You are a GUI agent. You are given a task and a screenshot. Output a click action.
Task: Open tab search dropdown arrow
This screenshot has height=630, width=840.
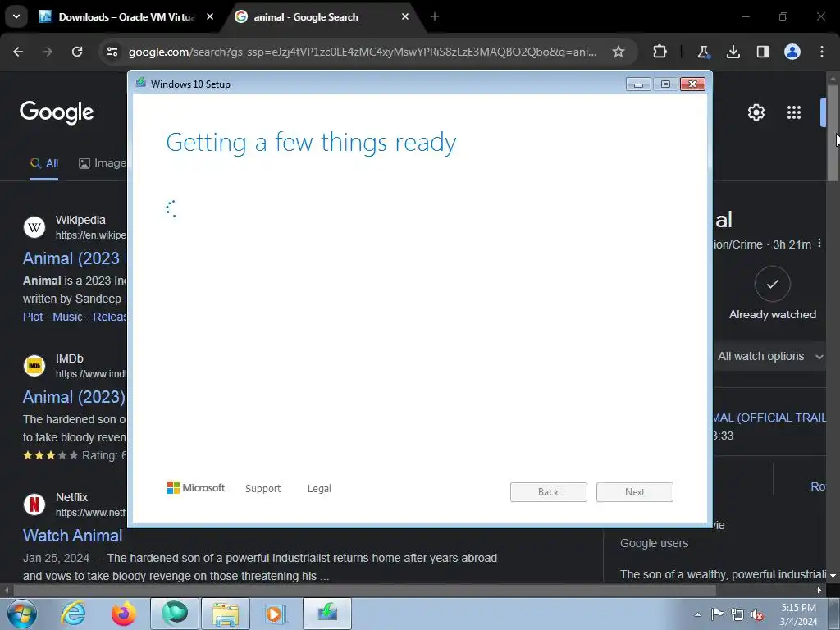(16, 16)
